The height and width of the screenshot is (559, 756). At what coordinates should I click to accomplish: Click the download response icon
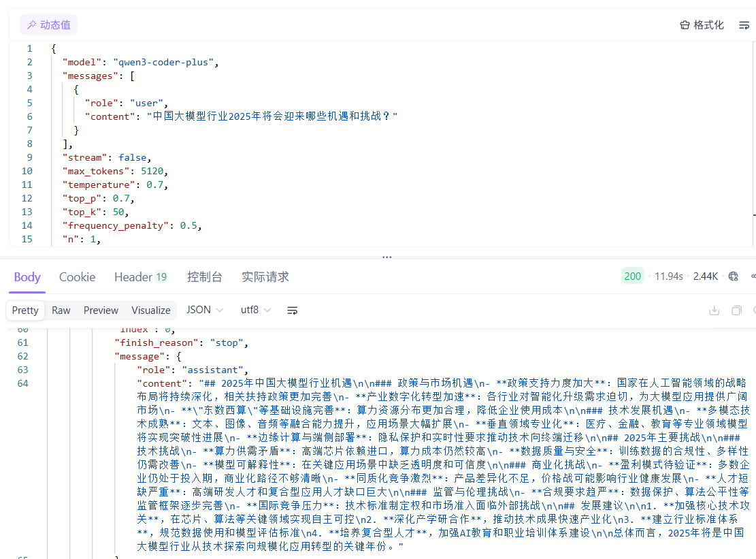pos(714,310)
